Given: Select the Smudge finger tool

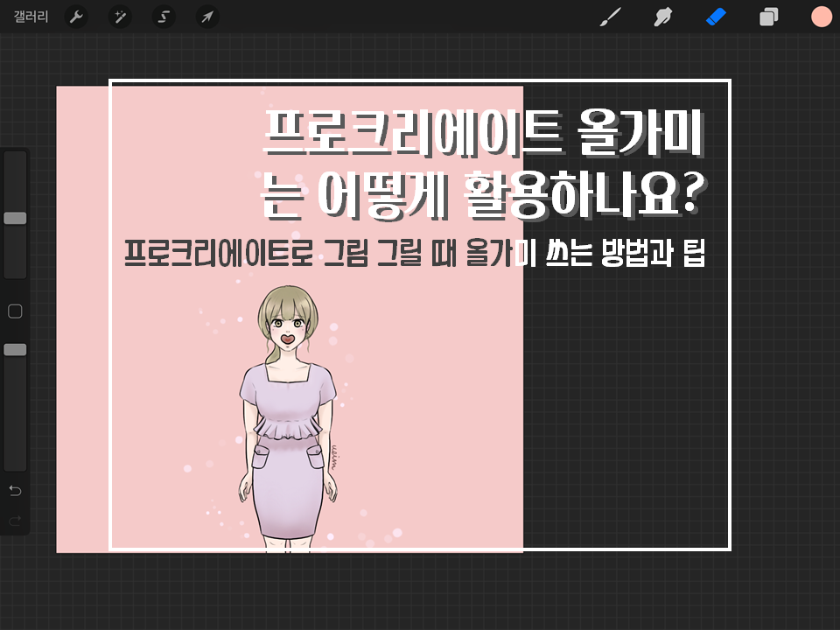Looking at the screenshot, I should coord(662,17).
